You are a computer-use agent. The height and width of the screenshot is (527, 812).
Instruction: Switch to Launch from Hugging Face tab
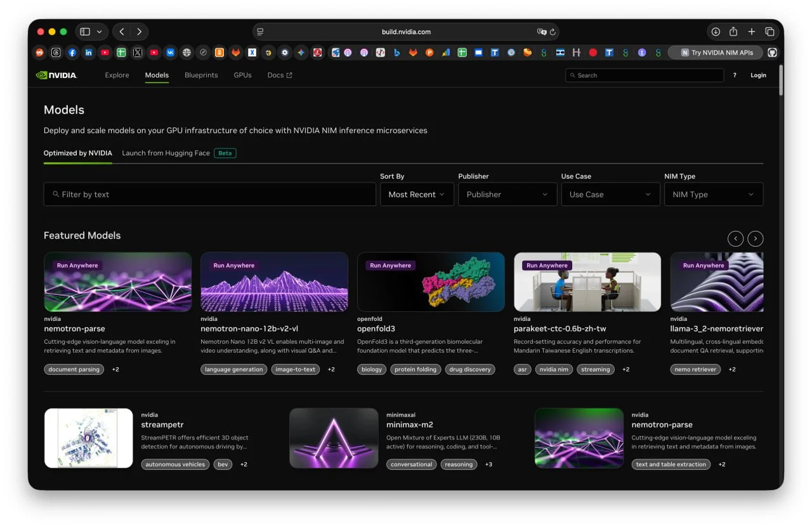pyautogui.click(x=166, y=153)
